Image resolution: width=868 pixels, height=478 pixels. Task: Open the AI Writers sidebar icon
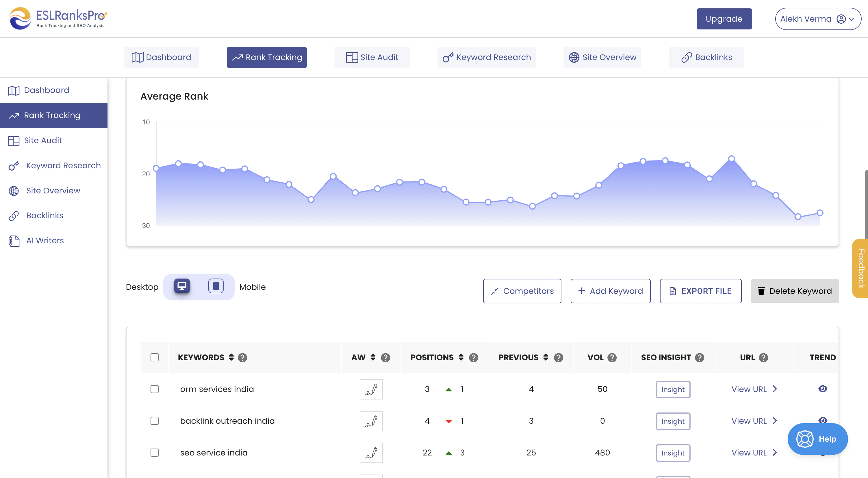pos(14,241)
